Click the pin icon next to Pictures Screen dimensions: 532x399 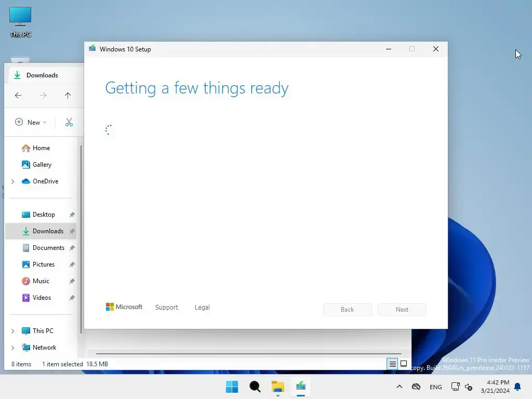click(x=72, y=264)
